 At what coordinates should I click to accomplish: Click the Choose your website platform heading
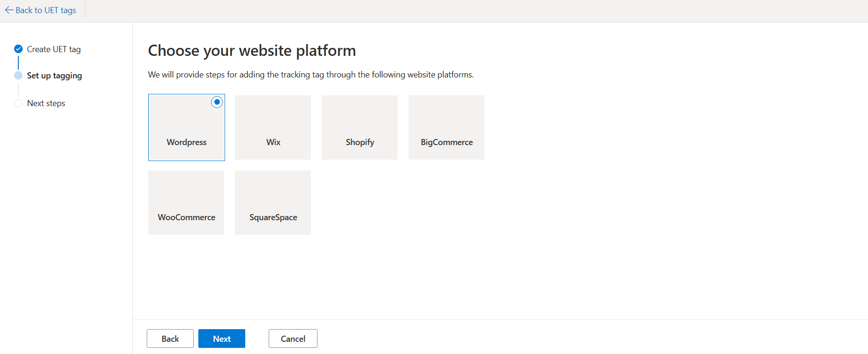point(252,51)
